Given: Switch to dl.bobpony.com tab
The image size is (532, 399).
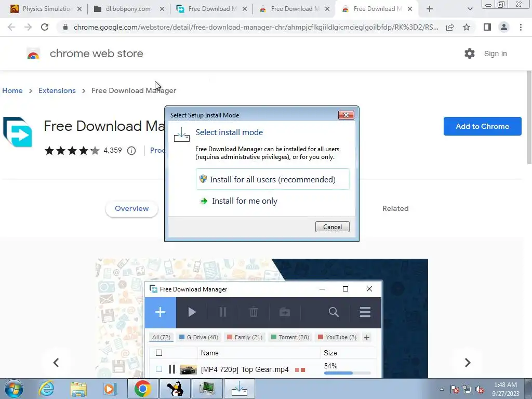Looking at the screenshot, I should point(128,9).
